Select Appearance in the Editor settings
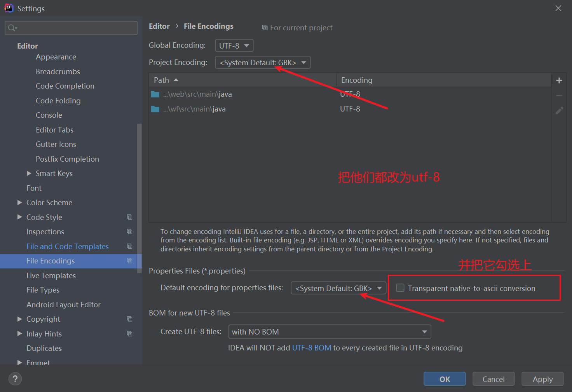Viewport: 572px width, 392px height. (56, 57)
